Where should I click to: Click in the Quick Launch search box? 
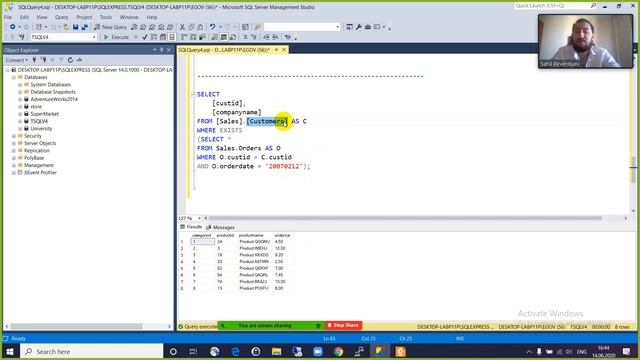pos(552,6)
